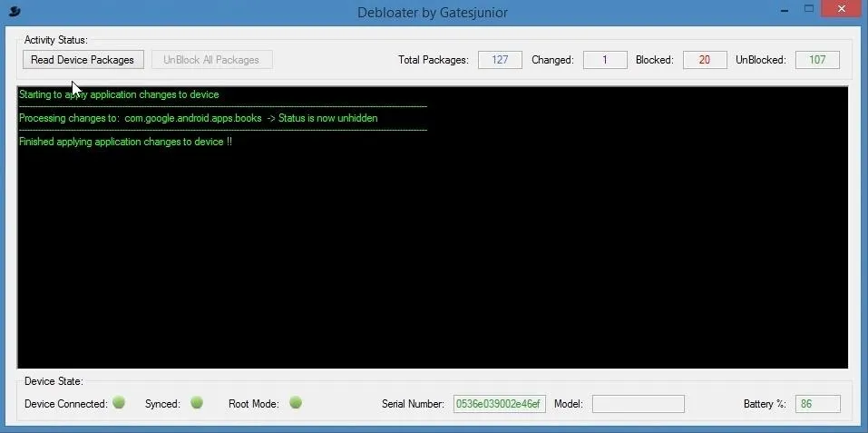Screen dimensions: 868x433
Task: Click the Total Packages label
Action: [434, 60]
